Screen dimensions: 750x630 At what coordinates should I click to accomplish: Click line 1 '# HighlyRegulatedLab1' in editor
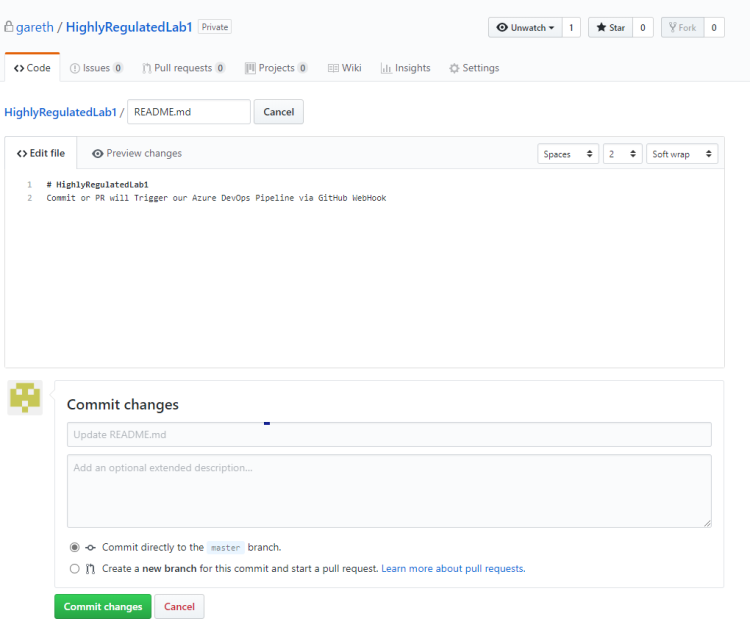point(98,185)
